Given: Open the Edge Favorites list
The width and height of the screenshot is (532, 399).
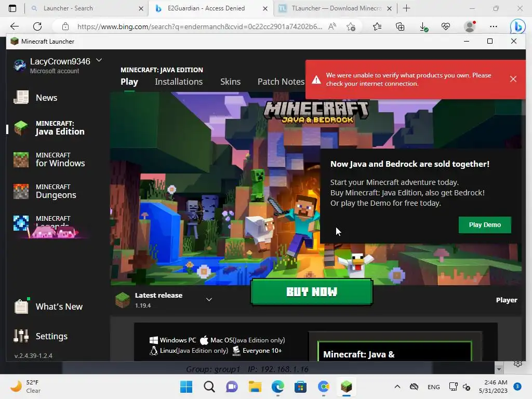Looking at the screenshot, I should click(377, 26).
